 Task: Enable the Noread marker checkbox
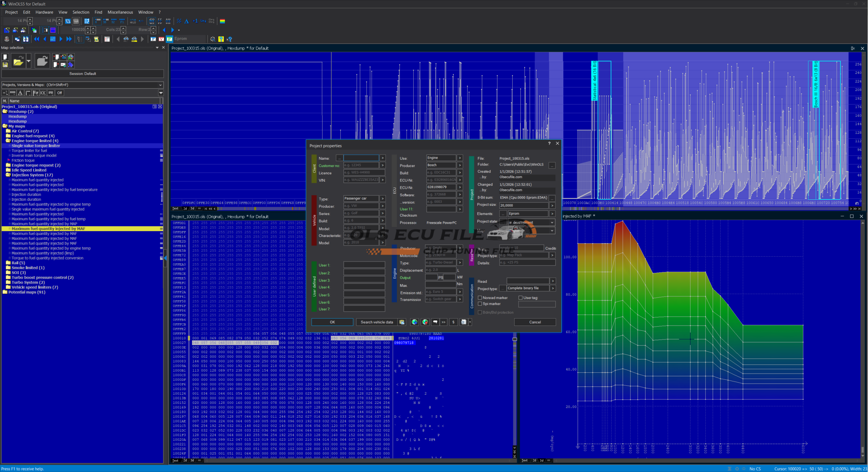[480, 298]
